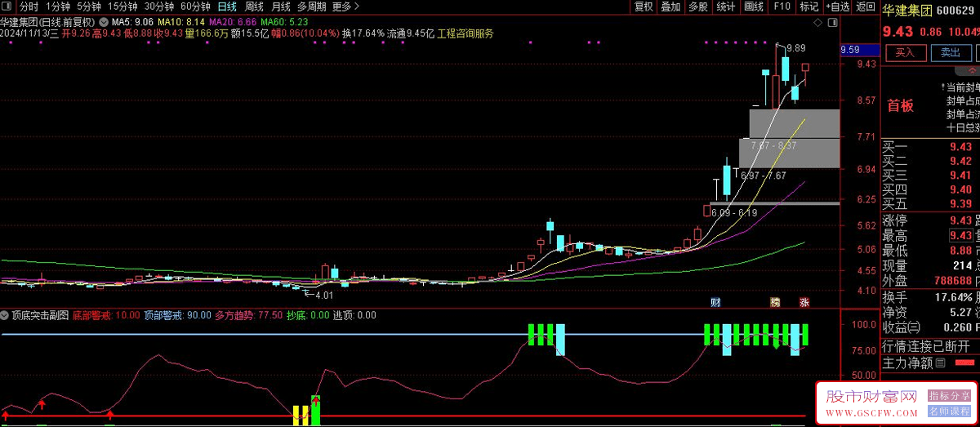Expand the 更多 periods menu

[x=346, y=7]
